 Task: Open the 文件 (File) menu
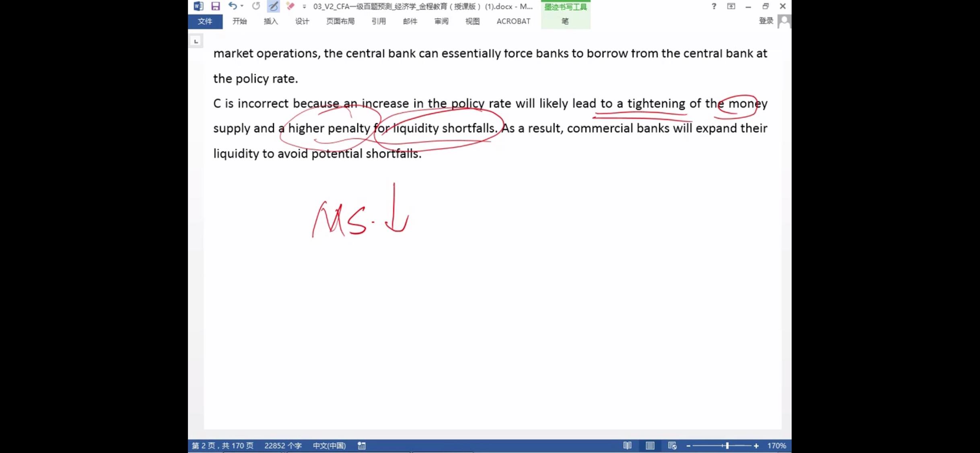click(205, 21)
